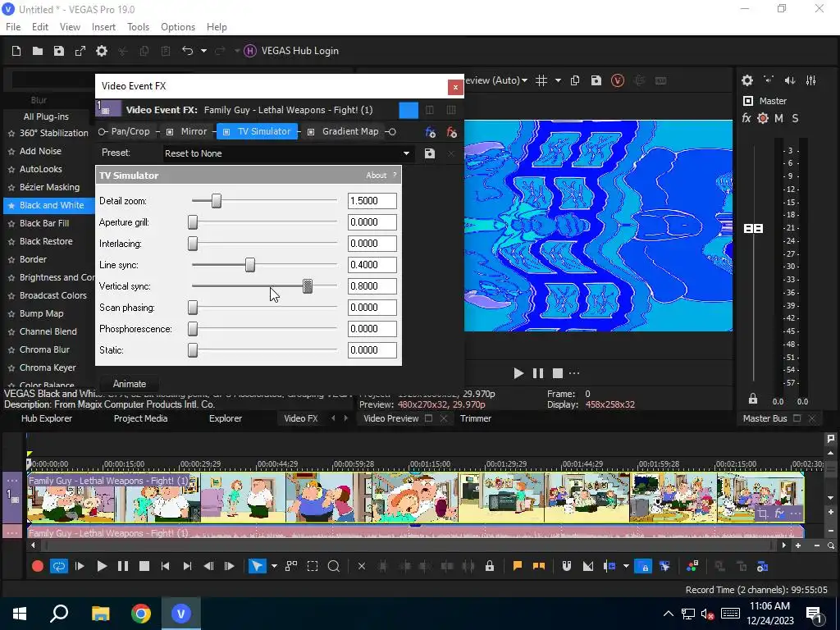Screen dimensions: 840x630
Task: Toggle the Mirror effect checkbox in chain
Action: [170, 132]
